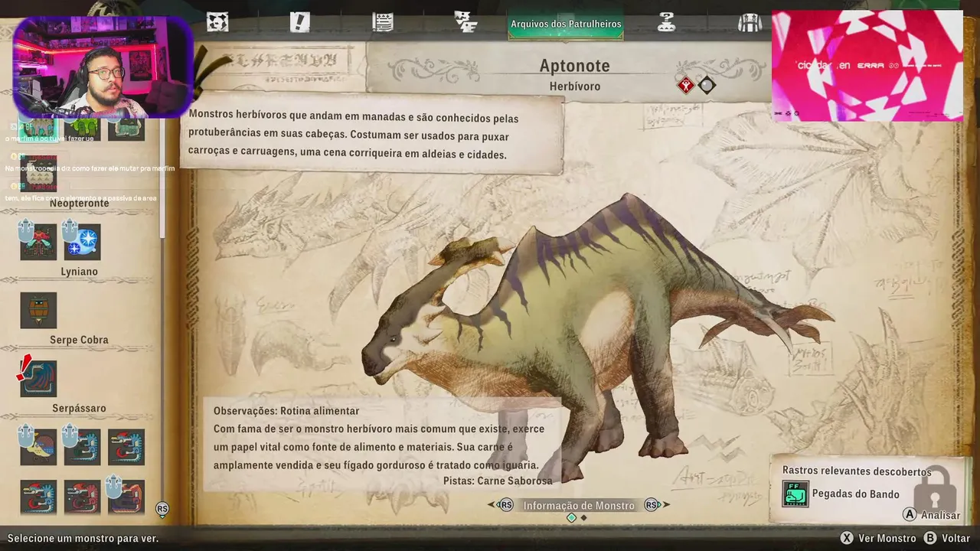The width and height of the screenshot is (980, 551).
Task: Click the Observações: Rotina alimentar heading
Action: [x=286, y=411]
